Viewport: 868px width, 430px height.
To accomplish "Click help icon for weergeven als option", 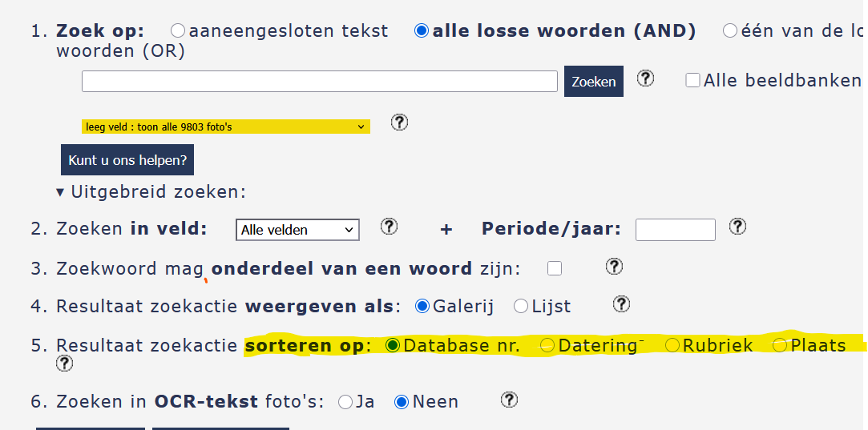I will 621,304.
